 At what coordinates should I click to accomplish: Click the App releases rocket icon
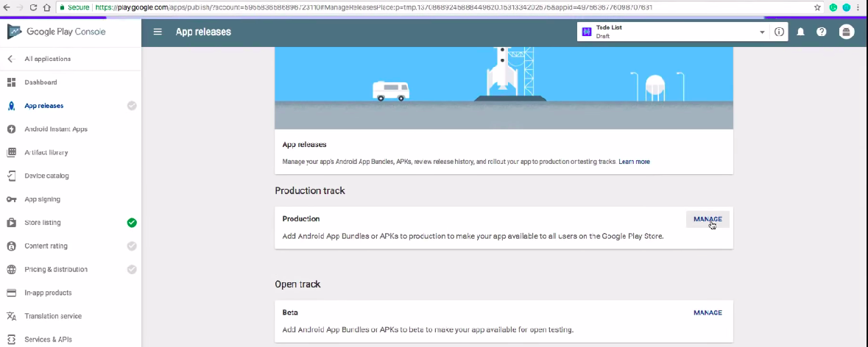click(x=11, y=106)
